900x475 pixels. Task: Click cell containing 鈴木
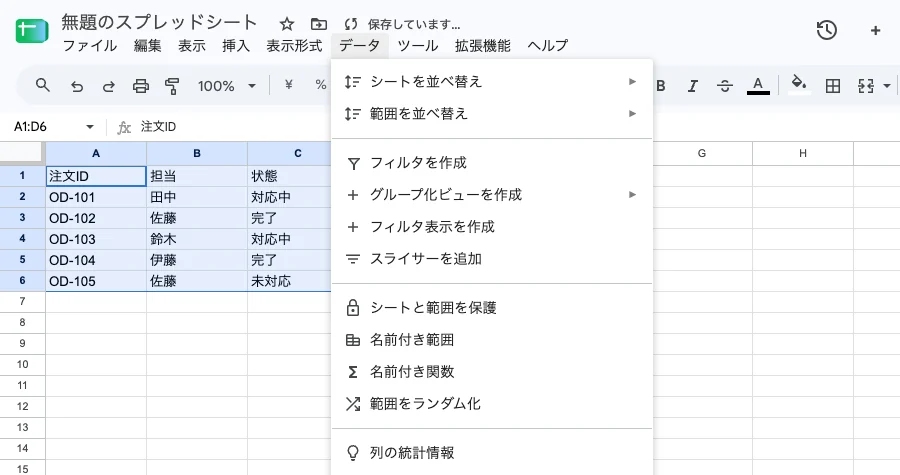(x=197, y=239)
